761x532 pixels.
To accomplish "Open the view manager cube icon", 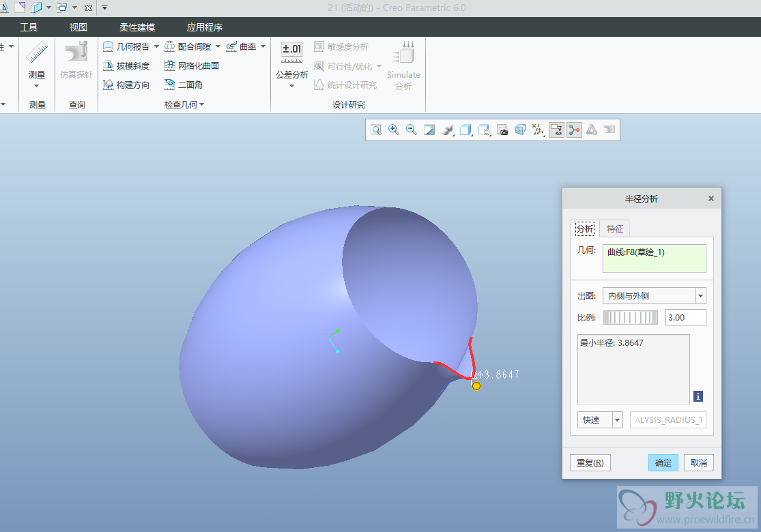I will pyautogui.click(x=484, y=130).
